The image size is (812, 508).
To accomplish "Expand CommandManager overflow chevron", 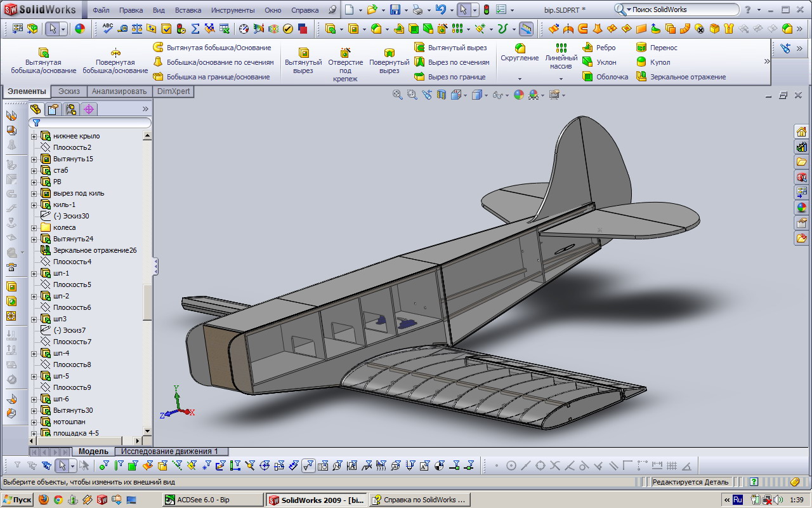I will [766, 62].
